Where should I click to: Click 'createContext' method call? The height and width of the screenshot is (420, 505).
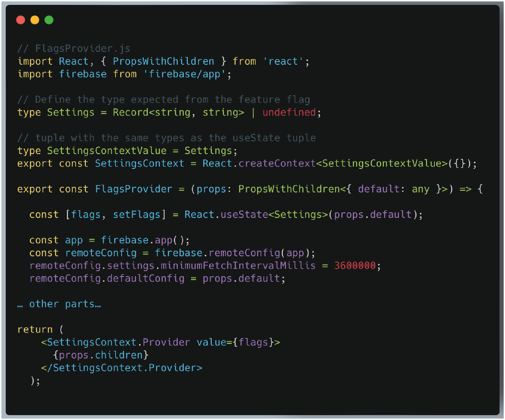pyautogui.click(x=277, y=163)
